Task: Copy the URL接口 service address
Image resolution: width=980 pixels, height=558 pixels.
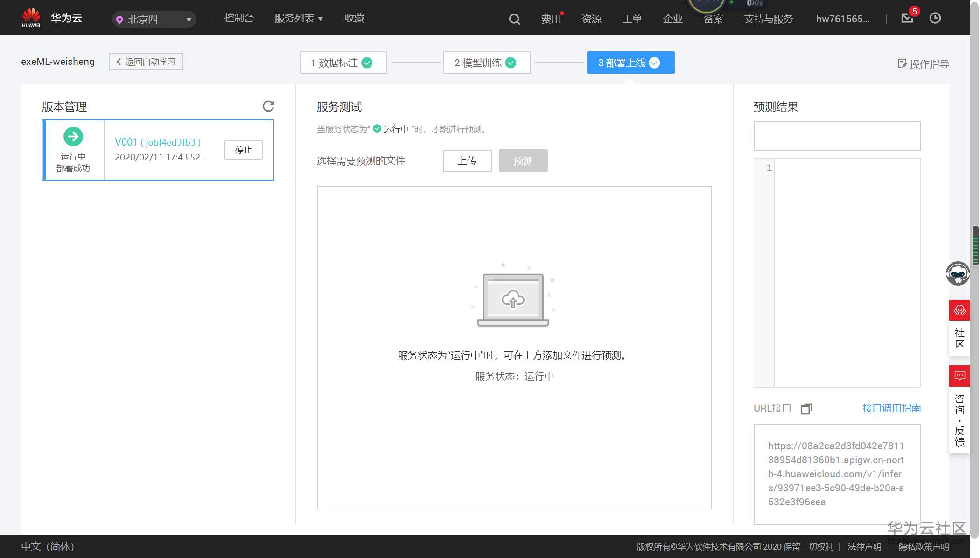Action: (x=807, y=408)
